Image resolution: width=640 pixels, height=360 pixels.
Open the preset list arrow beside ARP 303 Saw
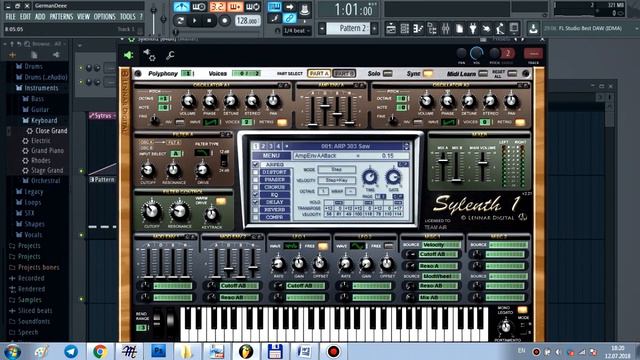[405, 146]
